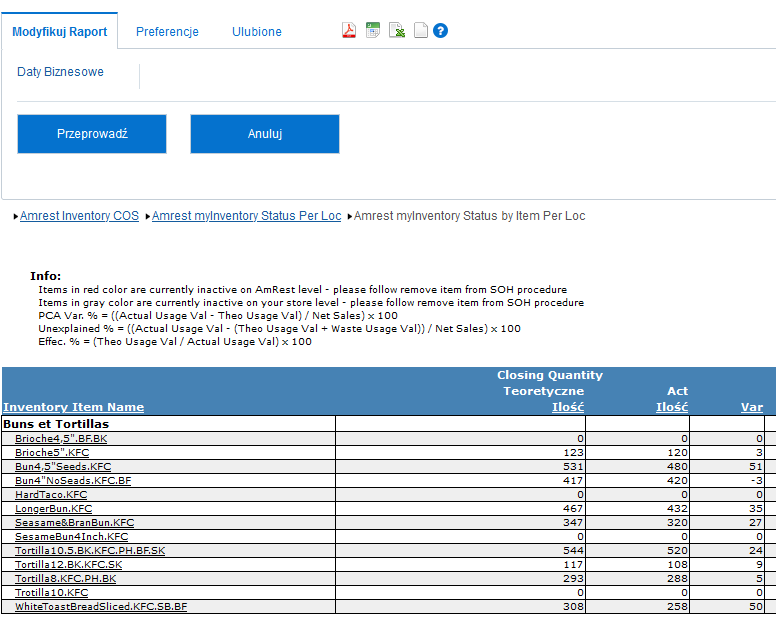The height and width of the screenshot is (635, 776).
Task: Select WhiteToastBreadSliced.KFC.SB.BF item link
Action: (101, 607)
